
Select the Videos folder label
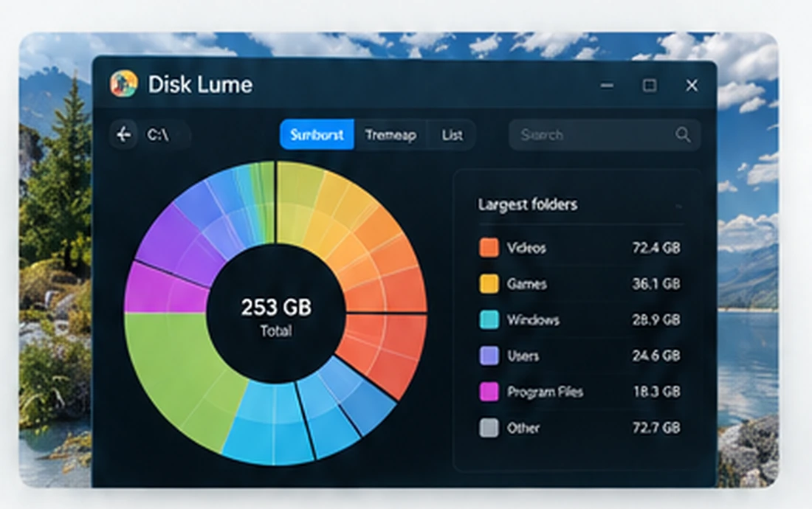526,248
